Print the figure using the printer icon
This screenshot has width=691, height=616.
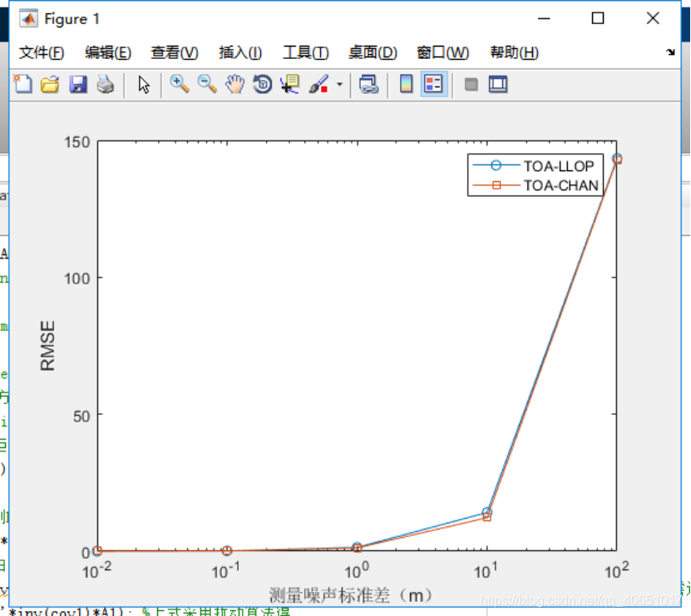(106, 84)
